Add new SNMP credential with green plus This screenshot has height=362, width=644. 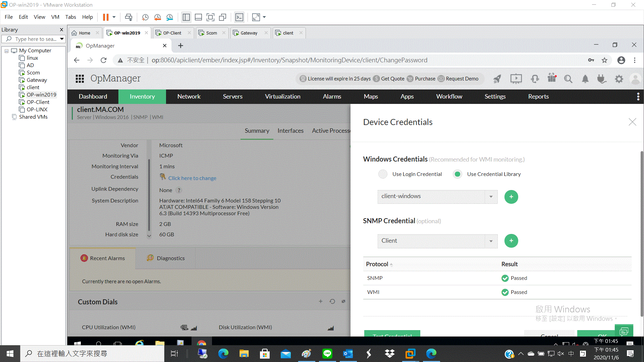click(x=511, y=241)
